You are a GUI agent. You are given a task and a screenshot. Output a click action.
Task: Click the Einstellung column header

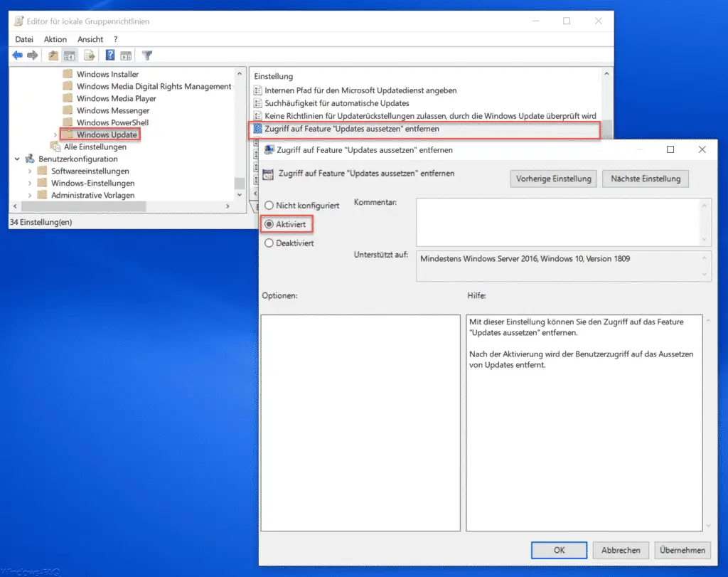click(x=274, y=76)
